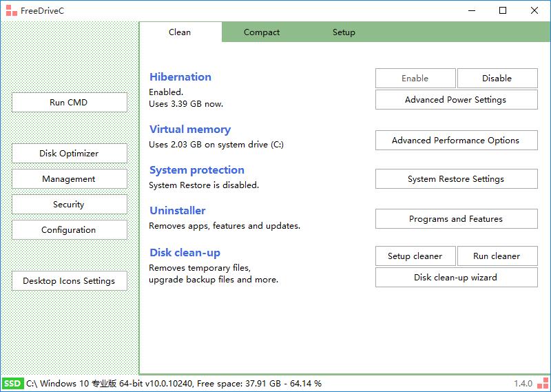The width and height of the screenshot is (551, 392).
Task: Click the green SSD badge in status bar
Action: (12, 384)
